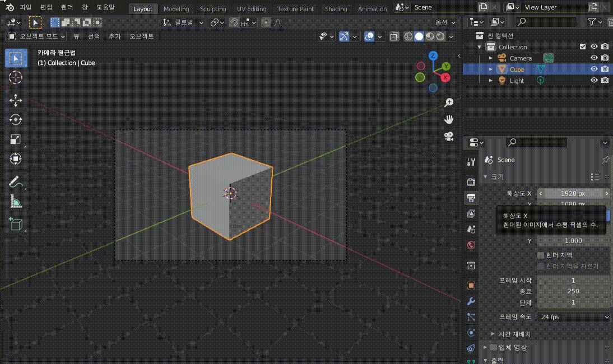
Task: Collapse the Collection tree item
Action: pos(479,47)
